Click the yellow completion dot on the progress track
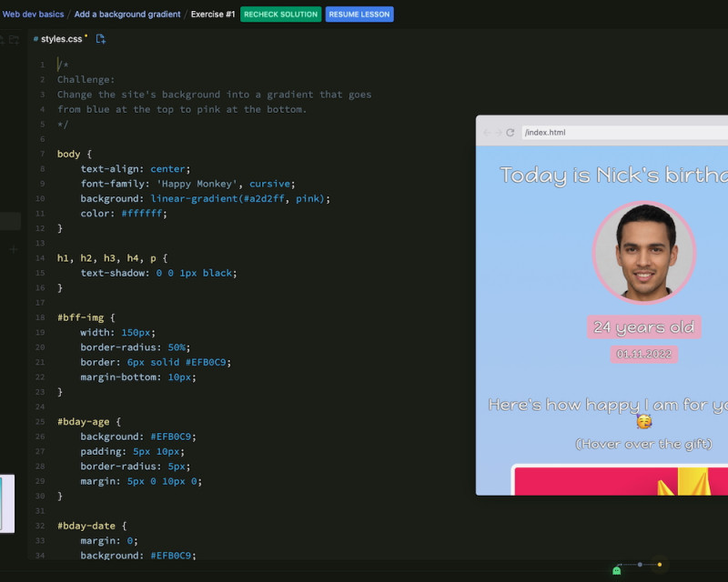728x582 pixels. pyautogui.click(x=660, y=565)
